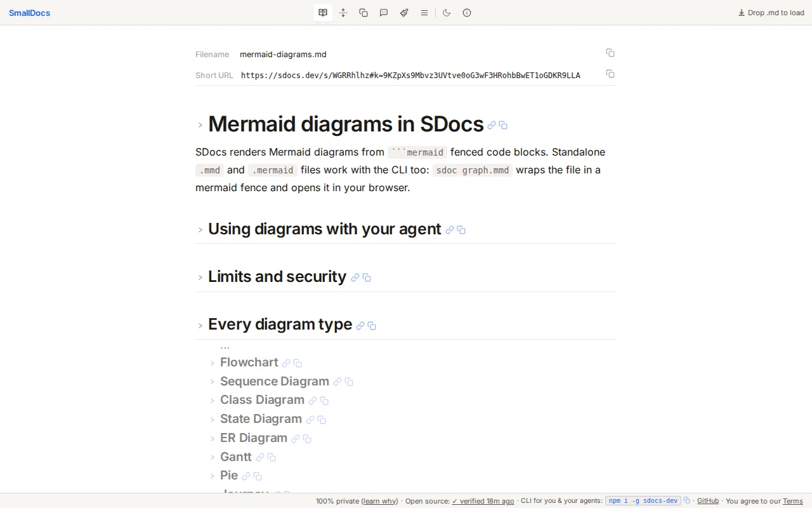Expand the Using diagrams with your agent section
Screen dimensions: 812x508
[200, 230]
